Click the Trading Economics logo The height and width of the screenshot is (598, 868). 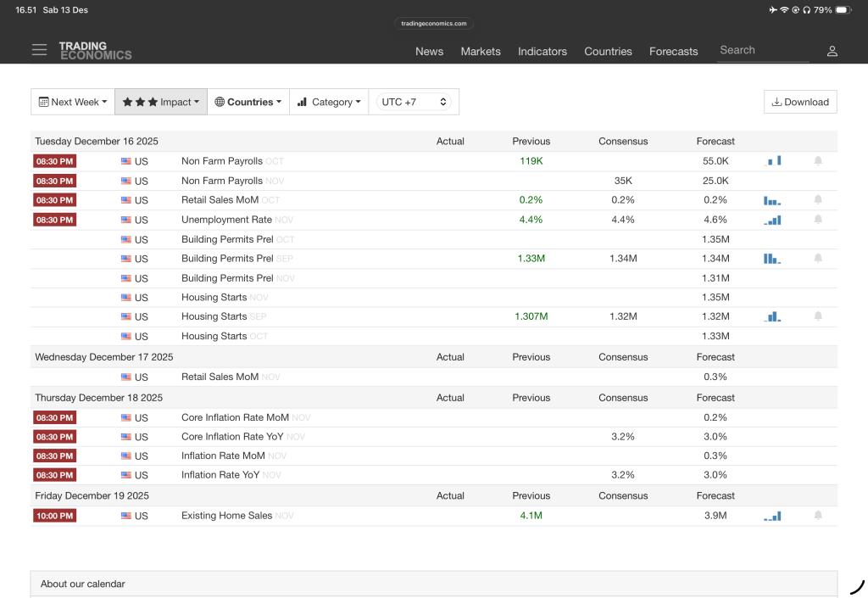coord(95,51)
